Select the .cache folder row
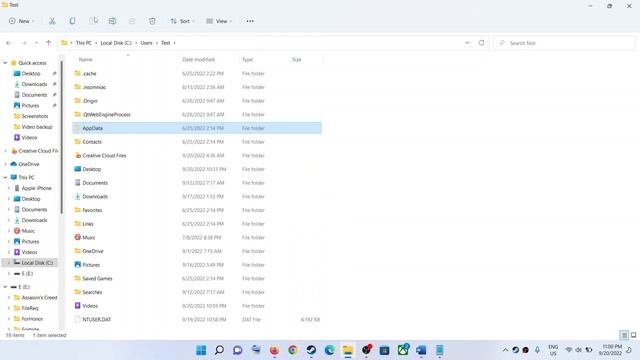The image size is (640, 360). coord(197,73)
